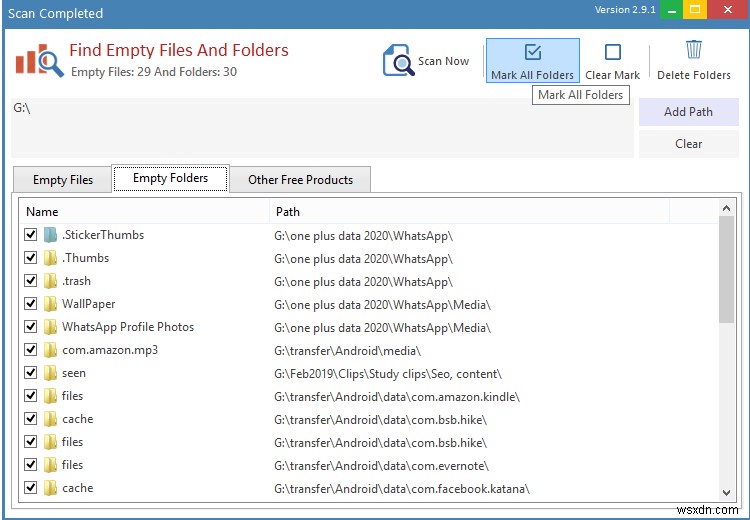Toggle checkbox for files in com.bsb.hike
The height and width of the screenshot is (520, 750).
coord(31,441)
